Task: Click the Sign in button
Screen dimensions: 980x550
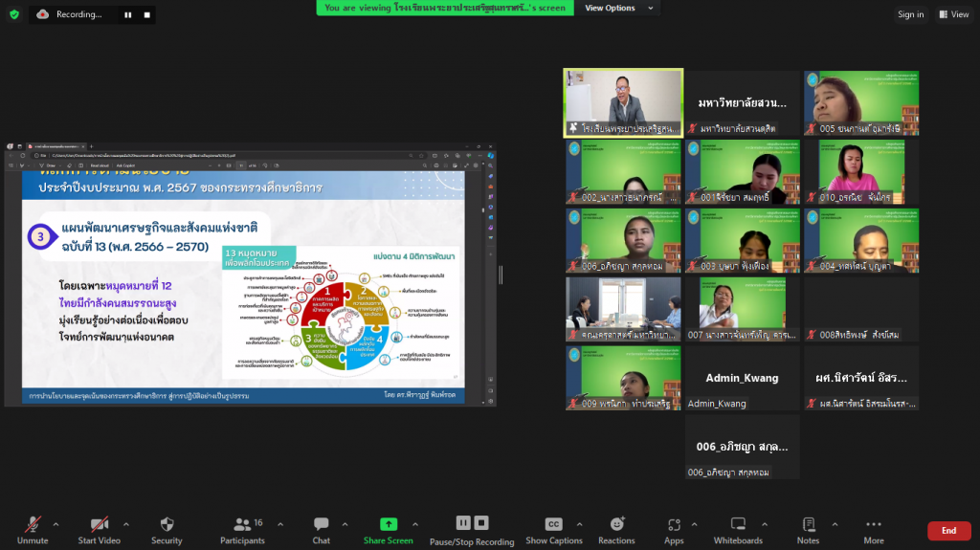Action: 910,14
